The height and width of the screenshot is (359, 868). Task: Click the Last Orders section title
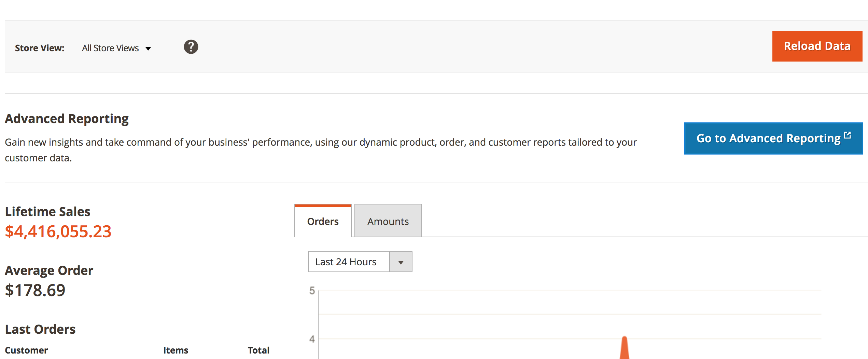pos(40,329)
